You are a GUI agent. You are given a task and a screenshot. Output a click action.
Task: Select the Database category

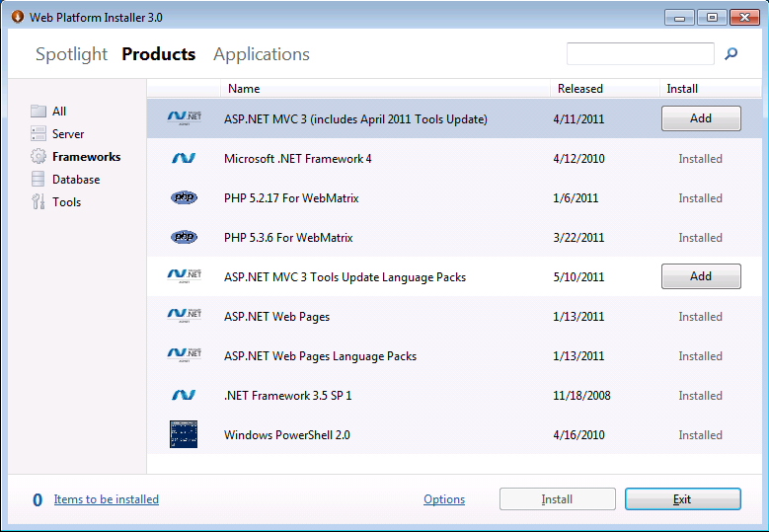[x=76, y=180]
